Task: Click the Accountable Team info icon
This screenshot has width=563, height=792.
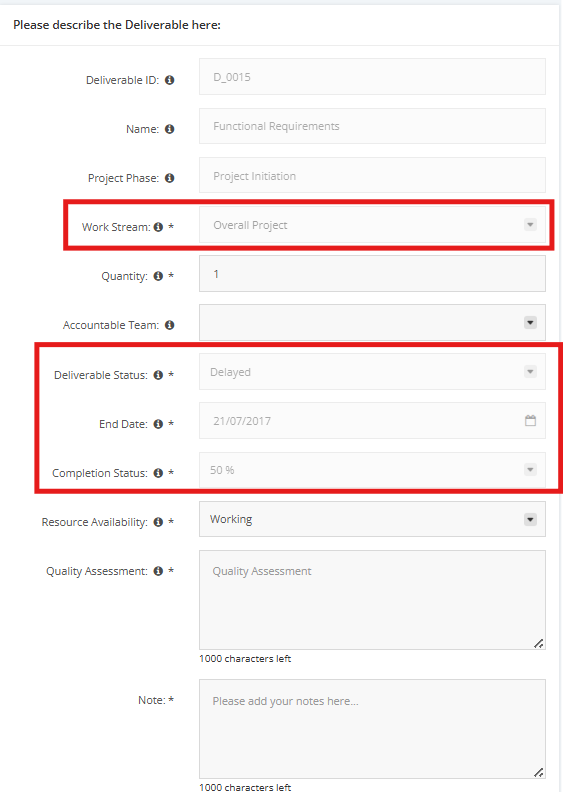Action: tap(170, 325)
